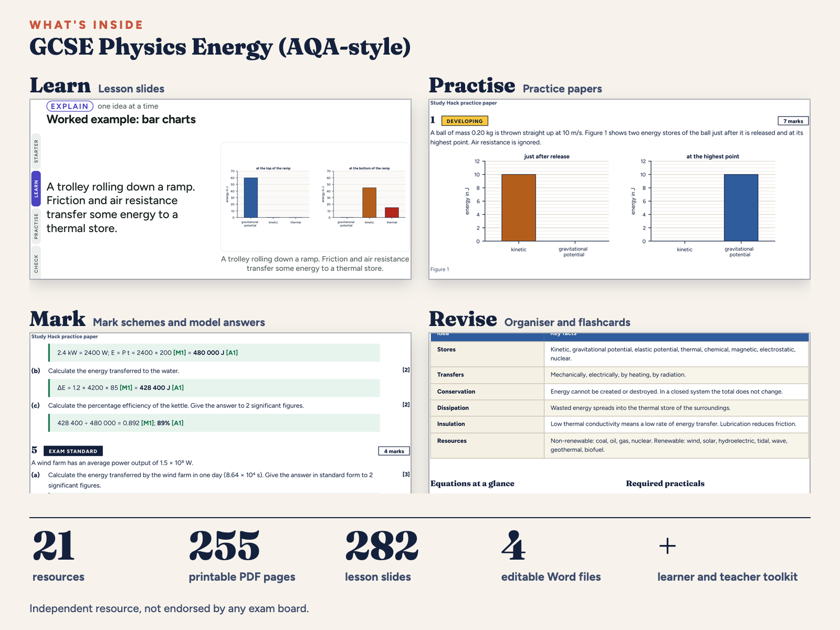Viewport: 840px width, 630px height.
Task: Select the 'Conservation' table row label
Action: (x=456, y=392)
